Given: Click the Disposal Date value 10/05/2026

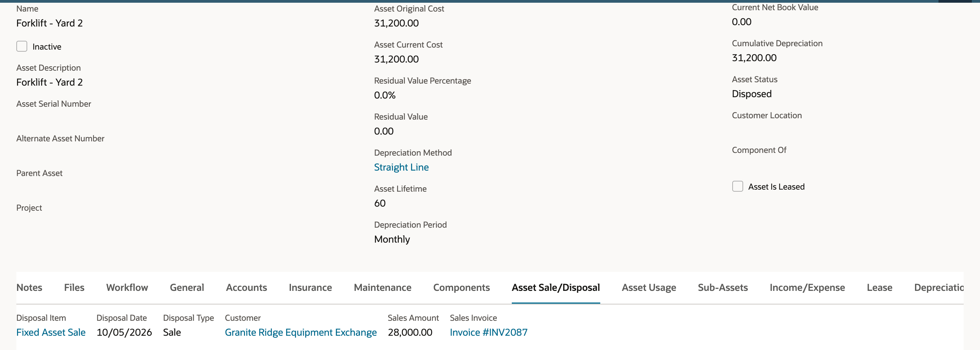Looking at the screenshot, I should pos(124,332).
